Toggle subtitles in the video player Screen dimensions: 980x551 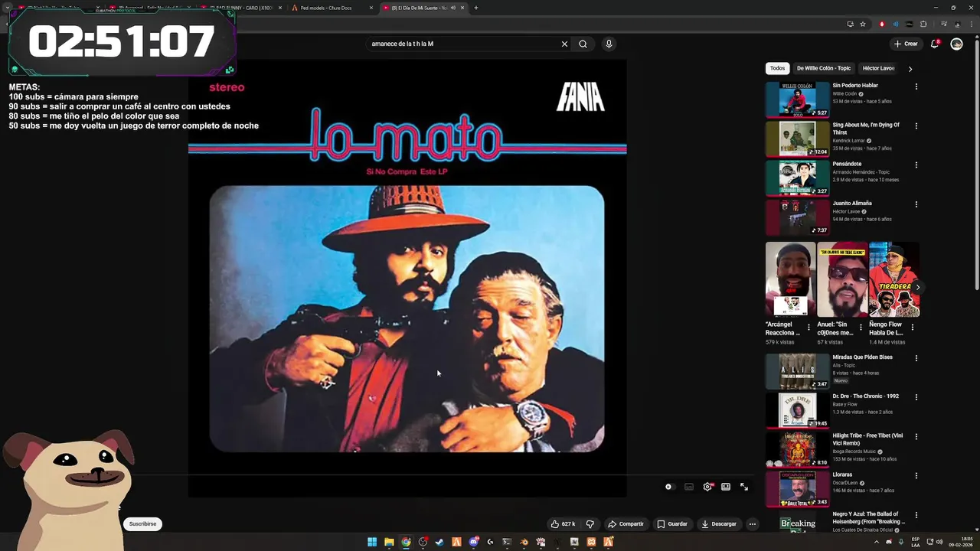tap(689, 487)
